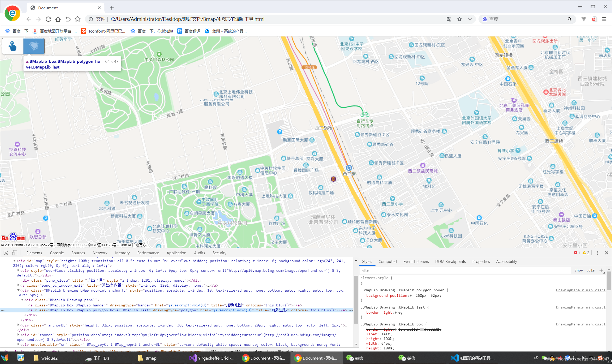612x364 pixels.
Task: Select the Elements tab in DevTools
Action: coord(34,252)
